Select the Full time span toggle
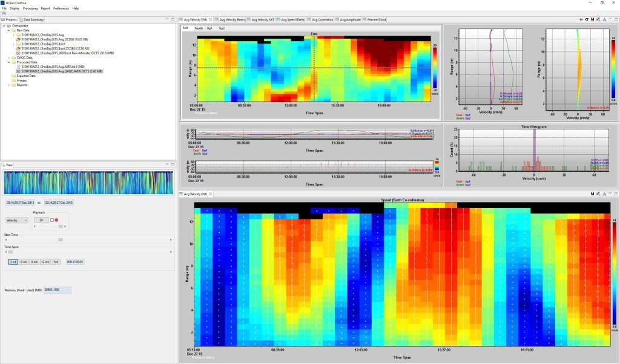 click(56, 262)
